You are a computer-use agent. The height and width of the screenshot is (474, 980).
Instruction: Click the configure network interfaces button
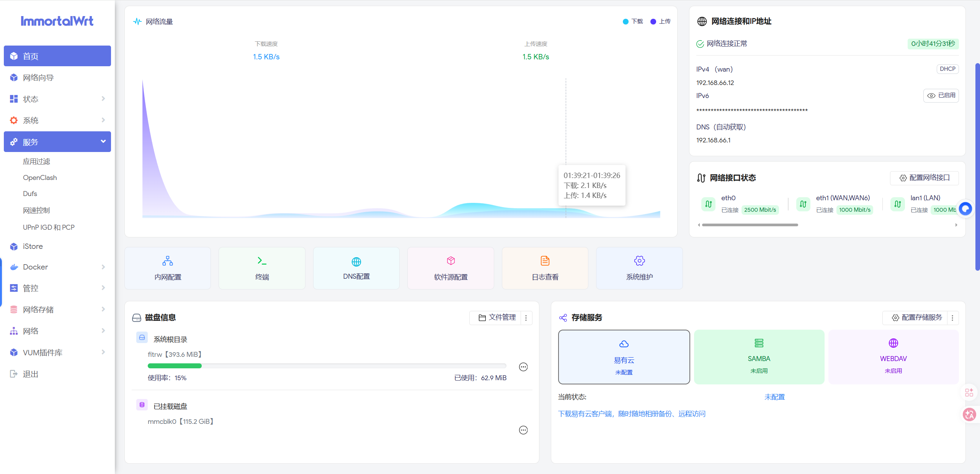point(924,178)
